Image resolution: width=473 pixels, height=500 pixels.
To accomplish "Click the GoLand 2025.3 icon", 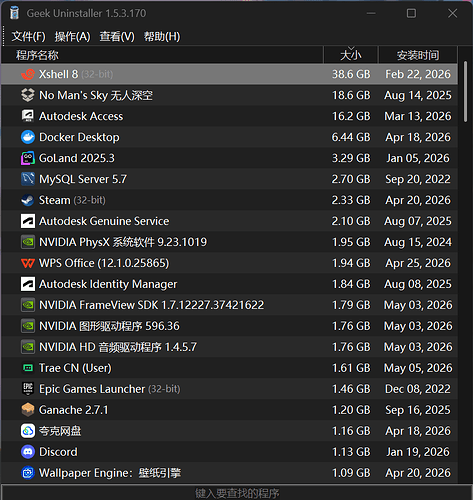I will [x=28, y=158].
